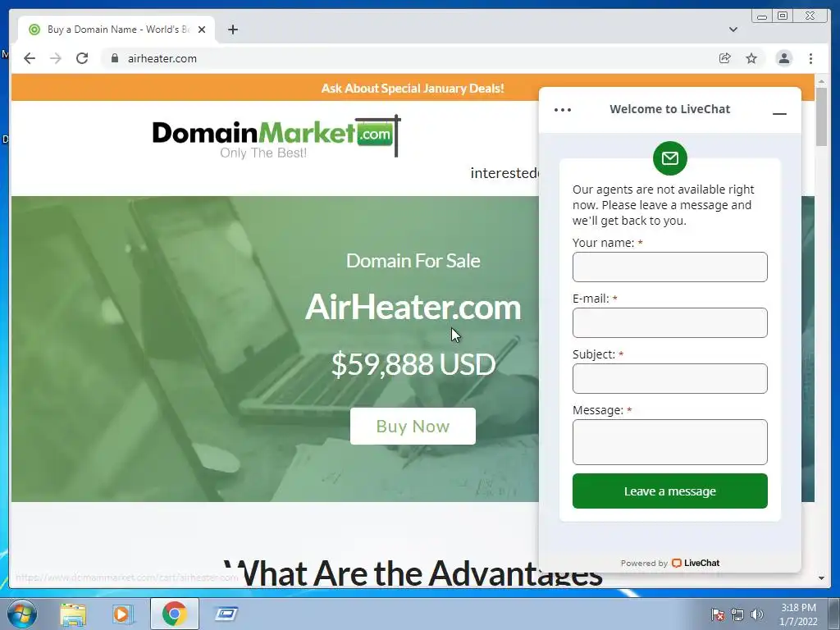
Task: Click the AirHeater.com heading
Action: (413, 307)
